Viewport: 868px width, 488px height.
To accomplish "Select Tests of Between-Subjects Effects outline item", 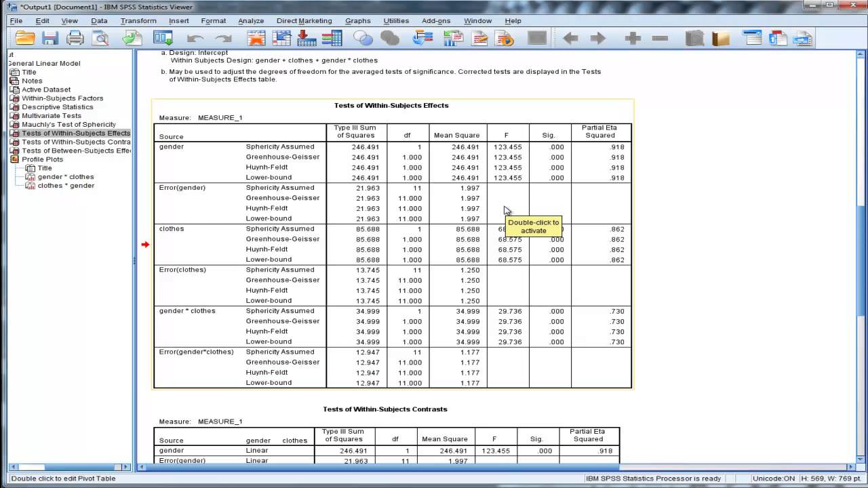I will (x=76, y=150).
